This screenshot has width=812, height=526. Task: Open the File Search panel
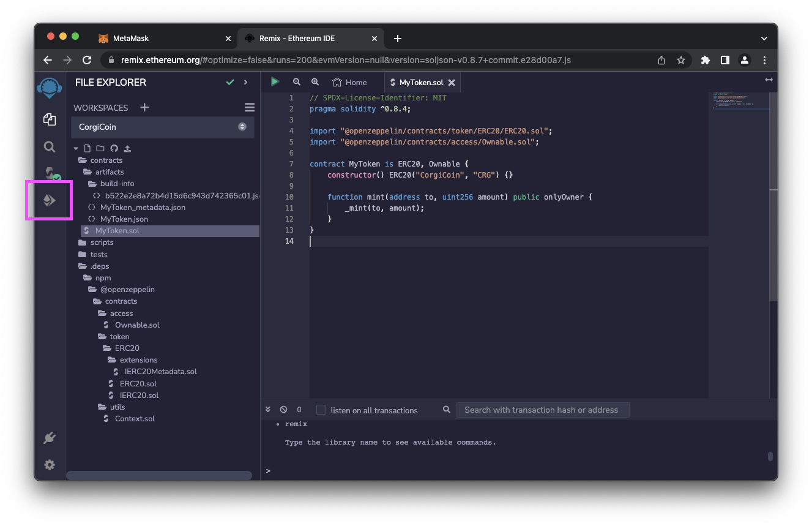50,147
